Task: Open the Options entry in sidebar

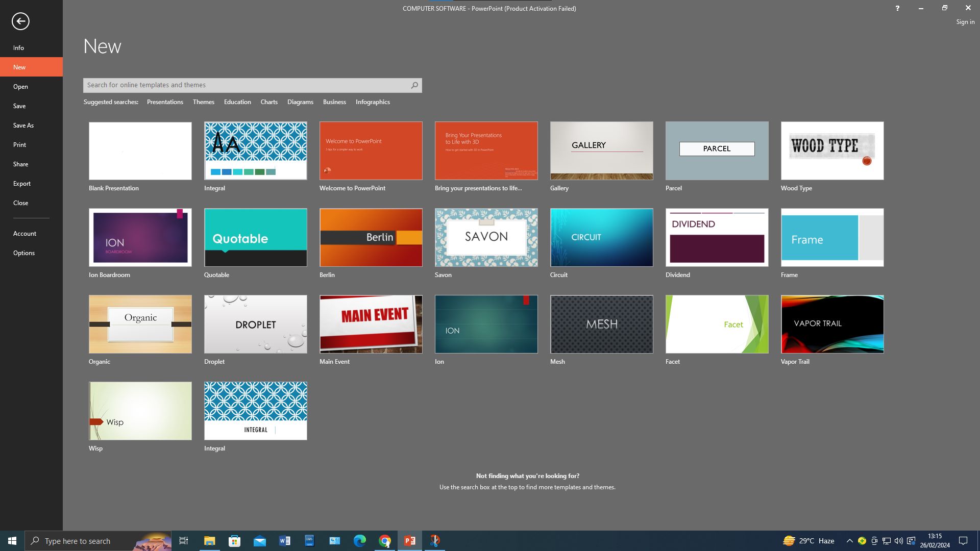Action: pyautogui.click(x=31, y=253)
